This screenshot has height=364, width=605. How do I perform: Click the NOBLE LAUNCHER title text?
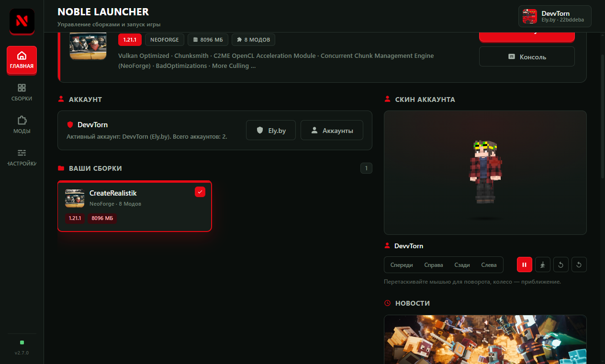103,11
